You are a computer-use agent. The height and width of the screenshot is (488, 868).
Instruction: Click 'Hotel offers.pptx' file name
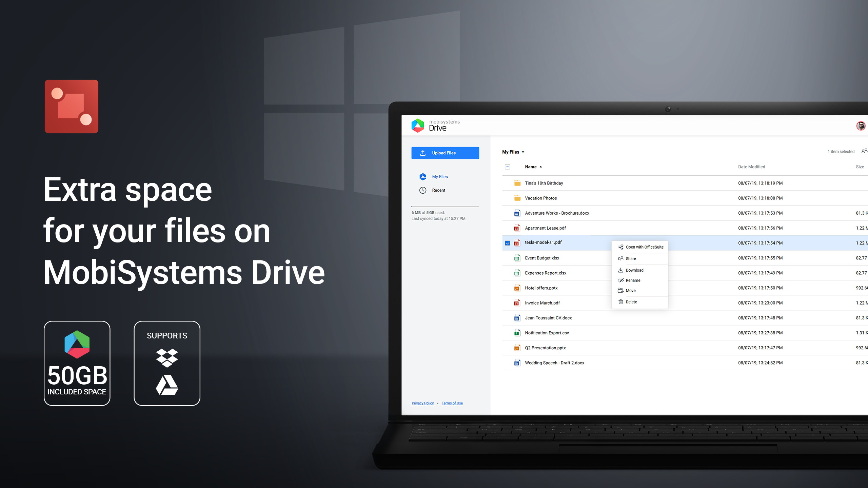pos(541,288)
